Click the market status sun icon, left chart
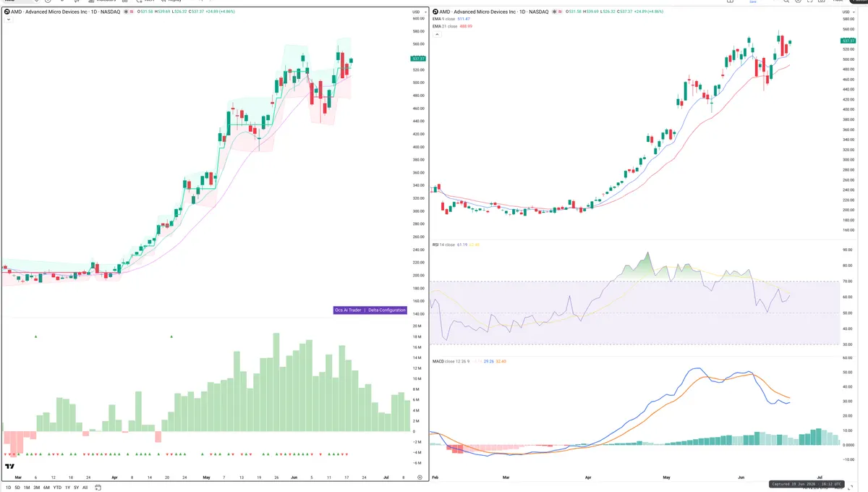The image size is (868, 492). pos(127,12)
